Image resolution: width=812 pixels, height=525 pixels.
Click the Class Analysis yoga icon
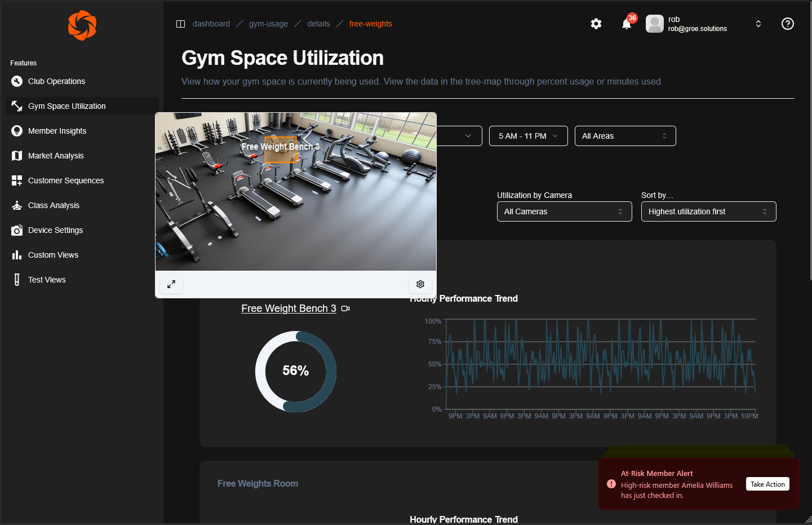pos(17,205)
